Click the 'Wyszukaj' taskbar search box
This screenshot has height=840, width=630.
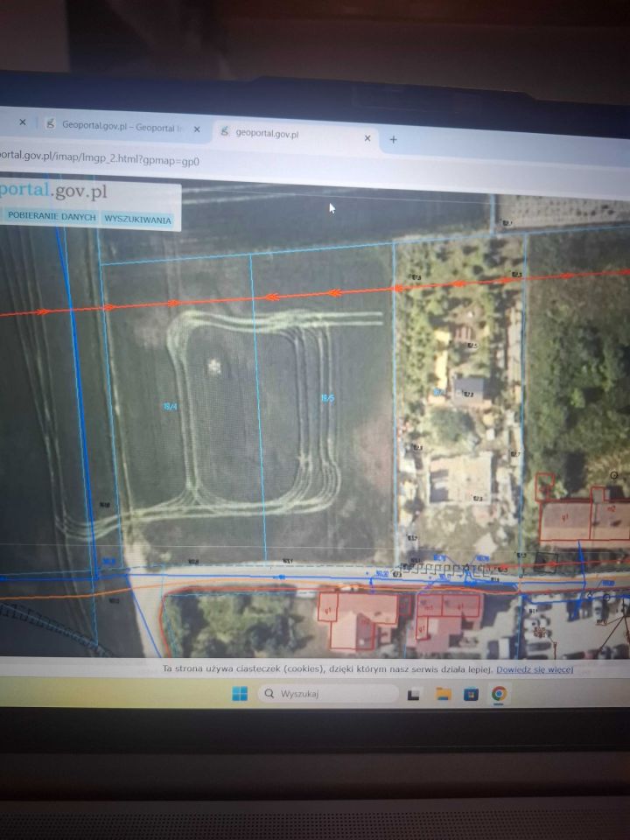[328, 694]
